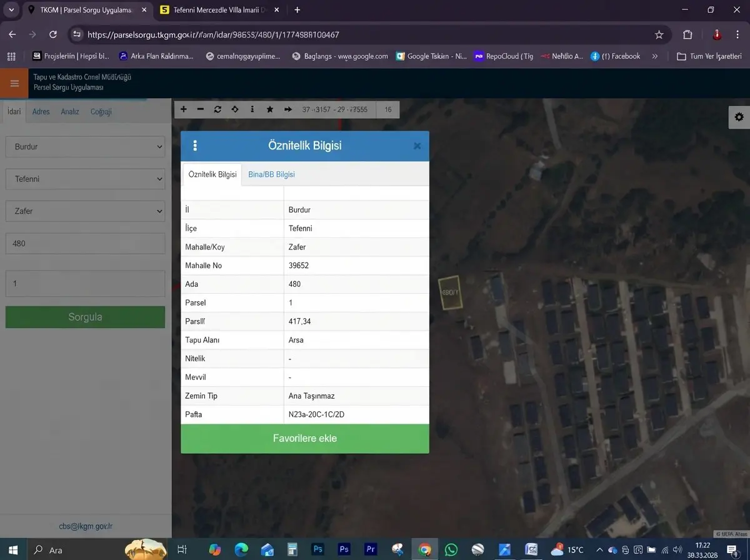Reload the browser page
This screenshot has height=560, width=750.
click(53, 35)
